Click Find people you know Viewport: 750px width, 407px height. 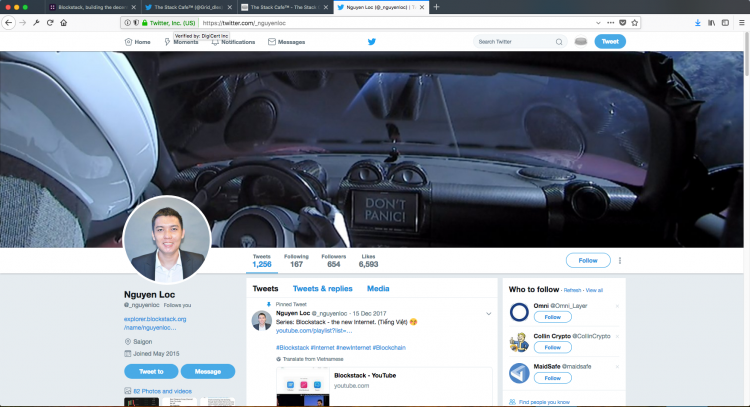(x=544, y=402)
